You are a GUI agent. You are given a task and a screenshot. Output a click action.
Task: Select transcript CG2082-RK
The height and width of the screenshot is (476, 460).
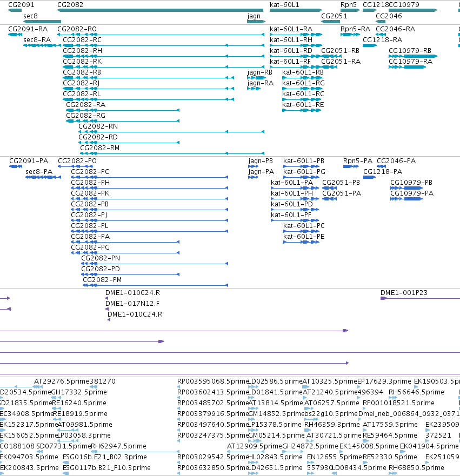tap(82, 62)
